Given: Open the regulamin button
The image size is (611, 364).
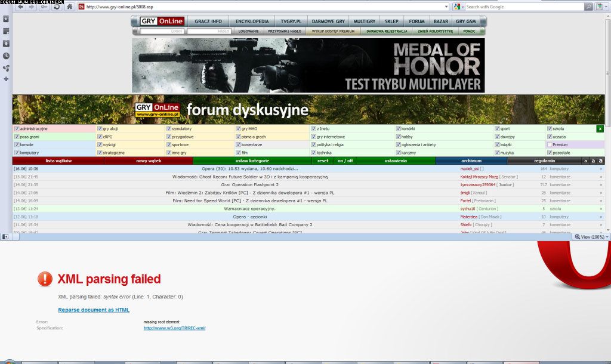Looking at the screenshot, I should [x=544, y=161].
